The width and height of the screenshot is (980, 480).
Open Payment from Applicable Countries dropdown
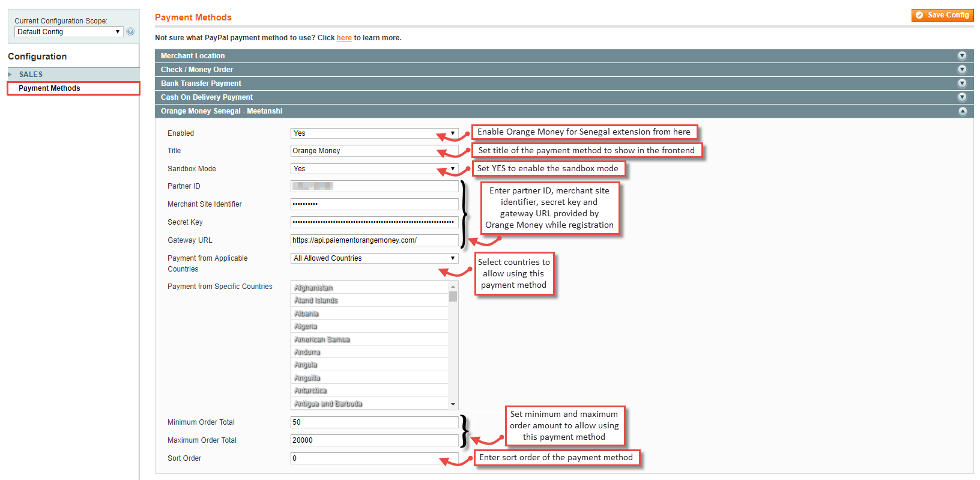[x=375, y=258]
